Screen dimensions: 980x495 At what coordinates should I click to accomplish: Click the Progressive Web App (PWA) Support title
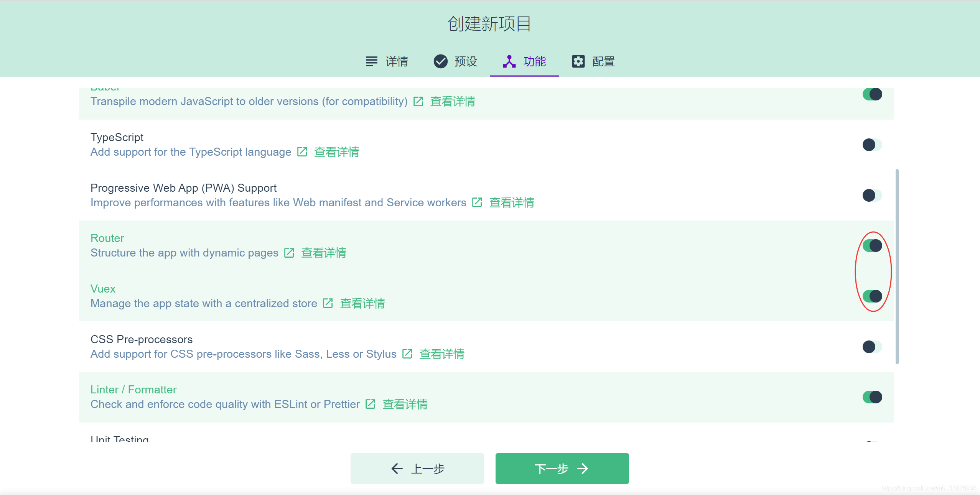click(183, 188)
